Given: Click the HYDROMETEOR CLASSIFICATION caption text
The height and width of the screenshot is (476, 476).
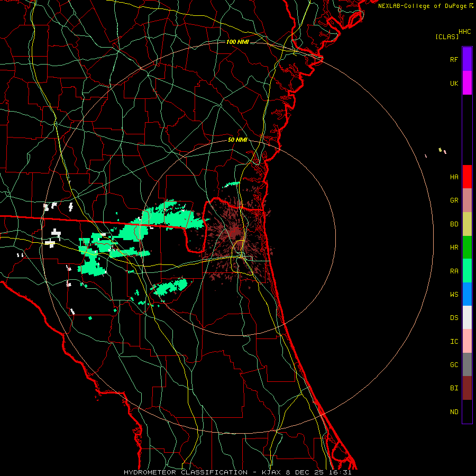Looking at the screenshot, I should tap(186, 472).
